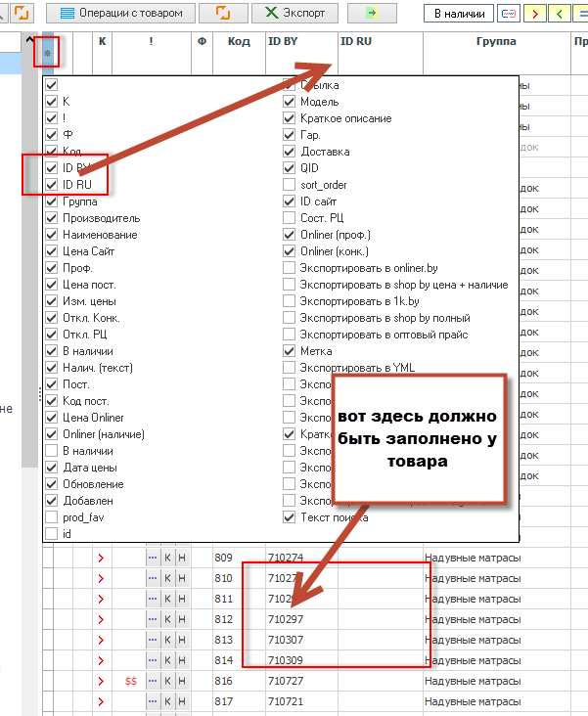Viewport: 588px width, 716px height.
Task: Click the ellipsis button in row 814
Action: [x=153, y=660]
